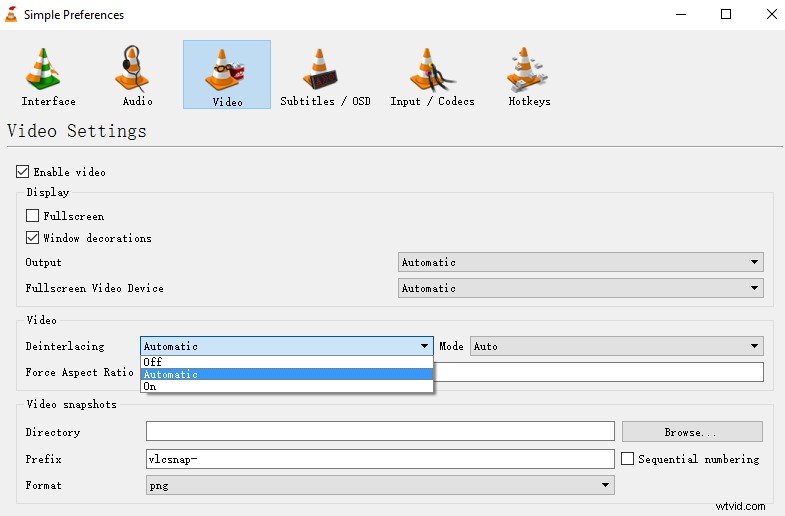
Task: Open Audio settings cone with headphones
Action: tap(137, 74)
